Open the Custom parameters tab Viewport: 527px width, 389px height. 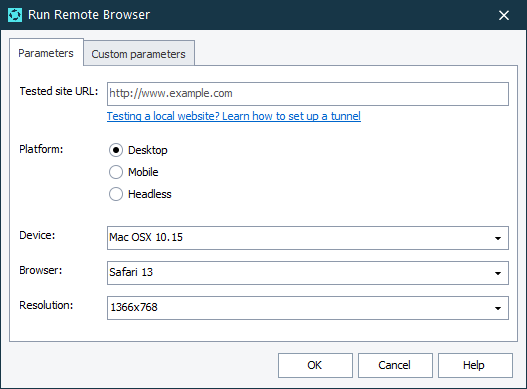[138, 54]
